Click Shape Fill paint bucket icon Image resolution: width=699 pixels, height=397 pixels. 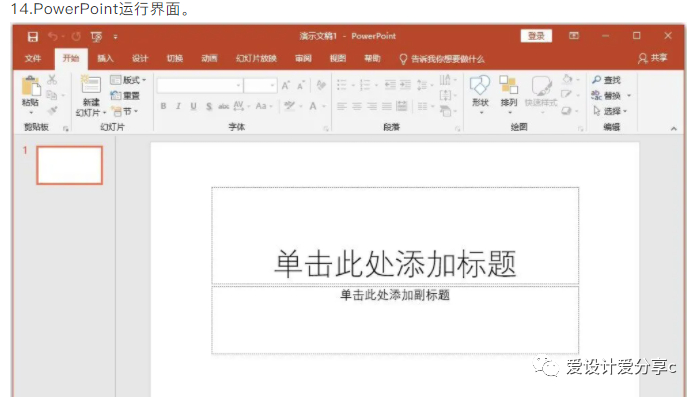coord(567,79)
